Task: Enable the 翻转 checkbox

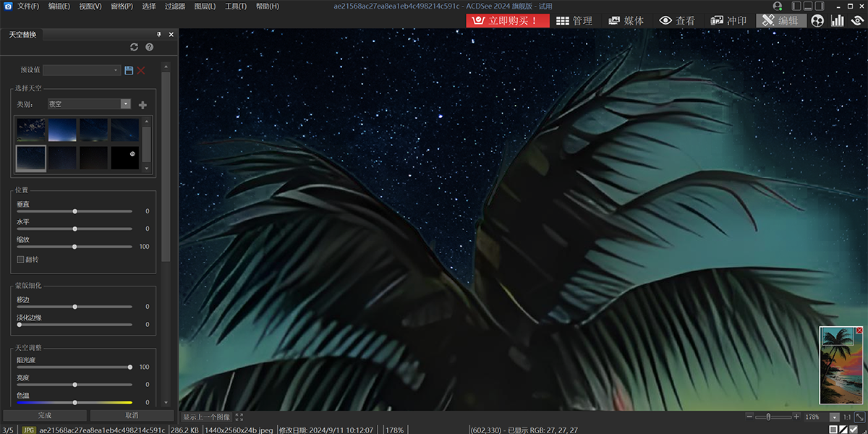Action: click(20, 259)
